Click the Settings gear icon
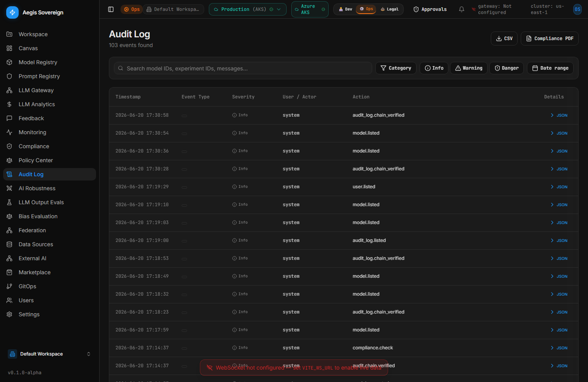Viewport: 588px width, 382px height. [x=9, y=314]
